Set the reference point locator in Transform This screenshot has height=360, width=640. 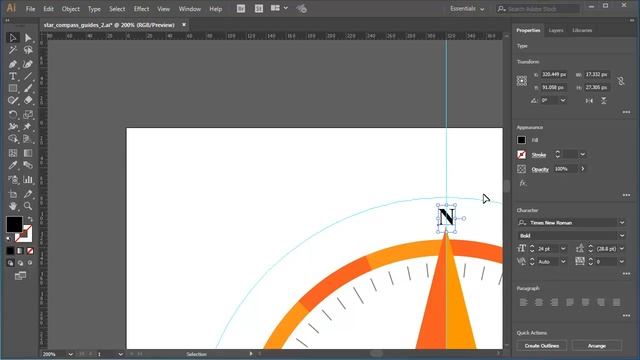[x=522, y=81]
